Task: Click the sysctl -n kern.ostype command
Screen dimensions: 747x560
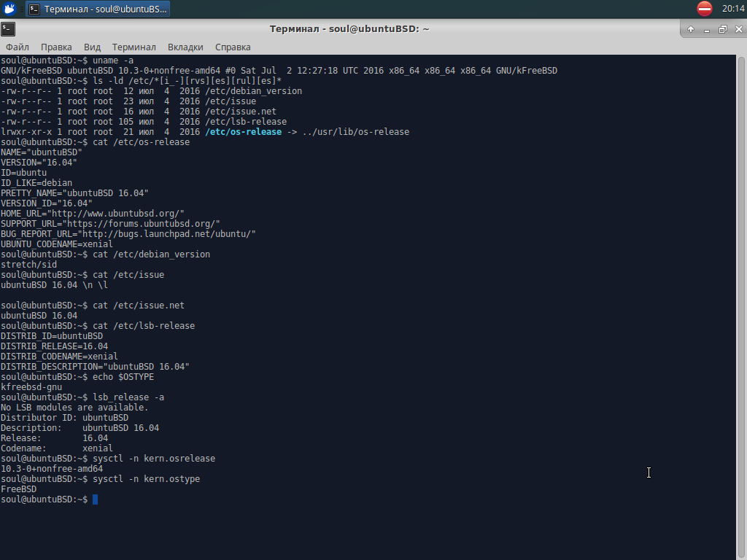Action: 146,479
